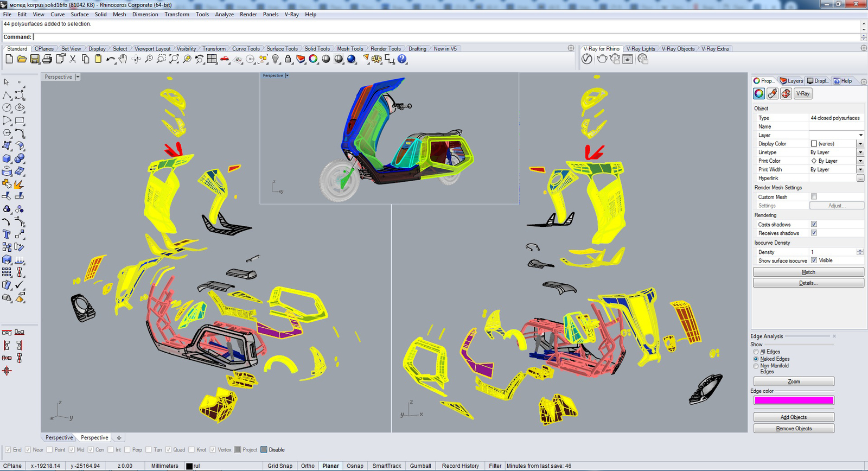Viewport: 868px width, 471px height.
Task: Click the Check mark icon in sidebar
Action: coord(20,285)
